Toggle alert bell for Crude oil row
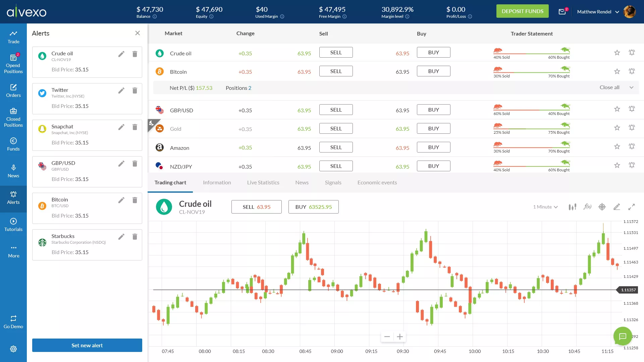Viewport: 644px width, 362px height. tap(632, 53)
